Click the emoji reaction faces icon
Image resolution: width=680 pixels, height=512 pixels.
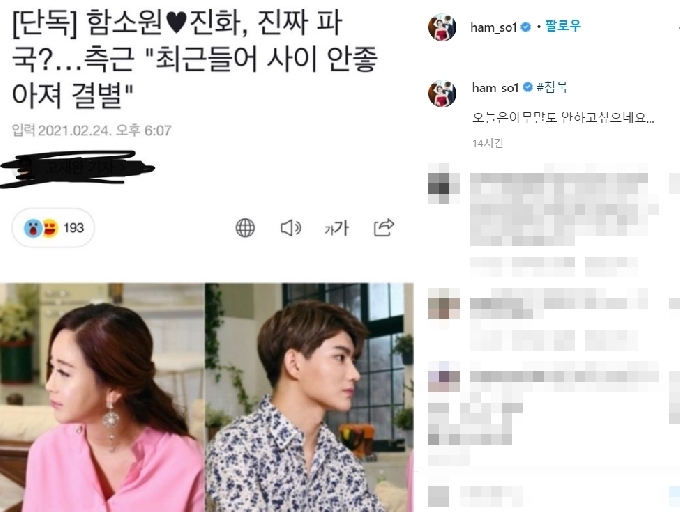tap(41, 228)
